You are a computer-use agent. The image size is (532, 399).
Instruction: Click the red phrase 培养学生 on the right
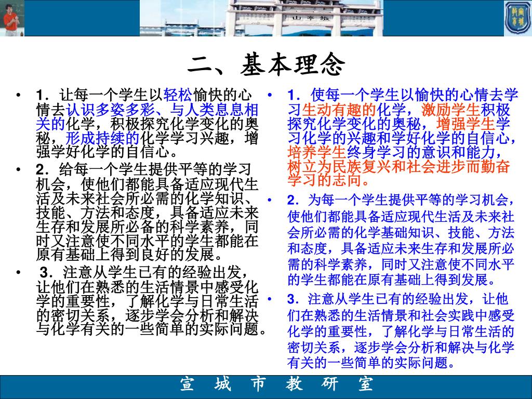[316, 152]
